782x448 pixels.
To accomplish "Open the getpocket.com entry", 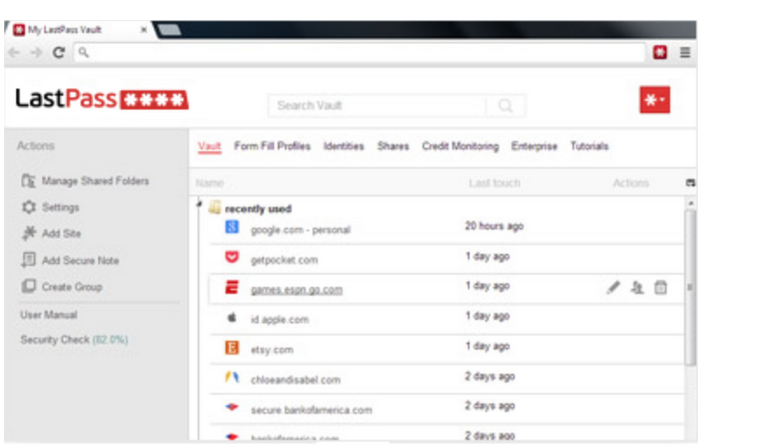I will 284,260.
